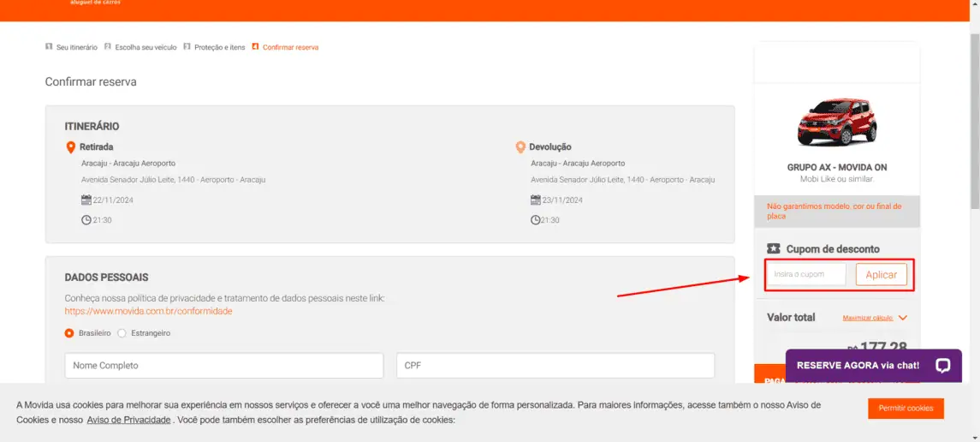This screenshot has width=980, height=442.
Task: Click the Seu itinerário step icon
Action: [49, 47]
